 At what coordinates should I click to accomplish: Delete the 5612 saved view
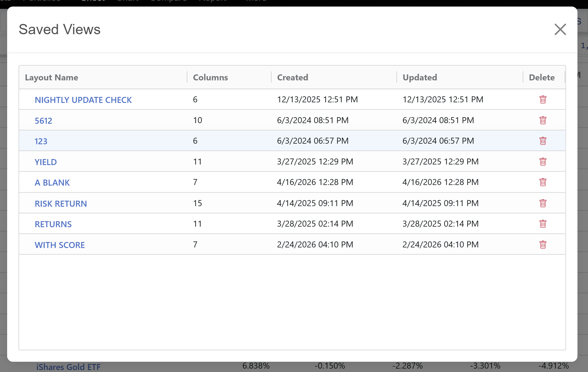[543, 120]
